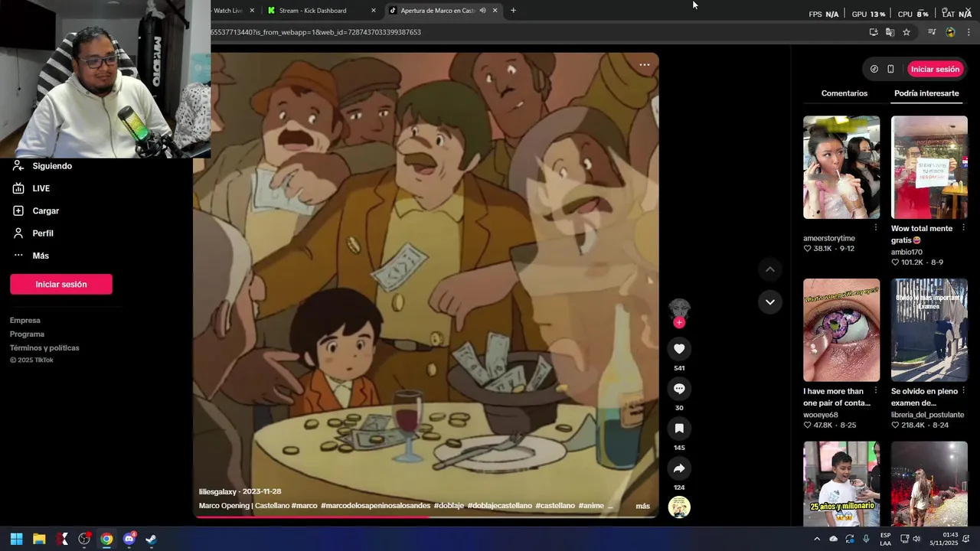Image resolution: width=980 pixels, height=551 pixels.
Task: Save video with bookmark icon showing 145
Action: [x=679, y=429]
